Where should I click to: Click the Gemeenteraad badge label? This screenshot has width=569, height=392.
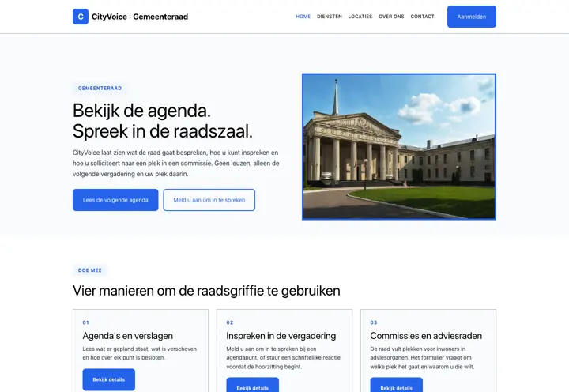[x=100, y=89]
